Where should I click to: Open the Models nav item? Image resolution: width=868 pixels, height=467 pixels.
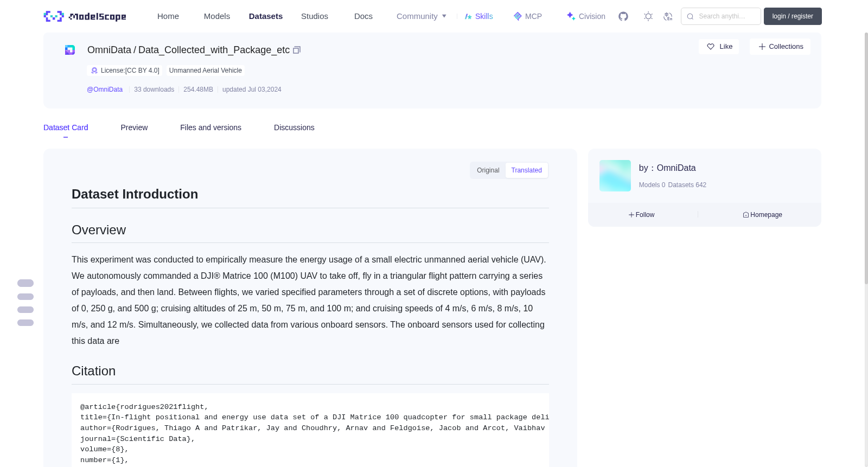[217, 16]
